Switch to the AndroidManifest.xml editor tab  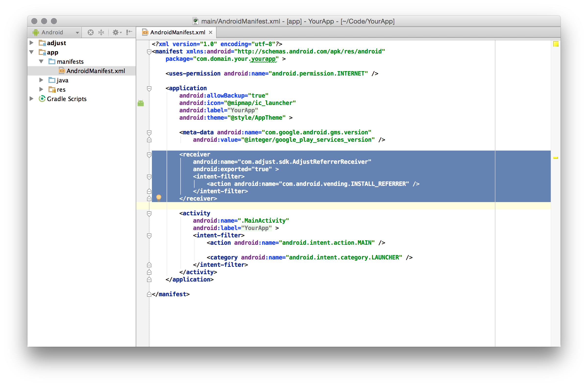(177, 32)
